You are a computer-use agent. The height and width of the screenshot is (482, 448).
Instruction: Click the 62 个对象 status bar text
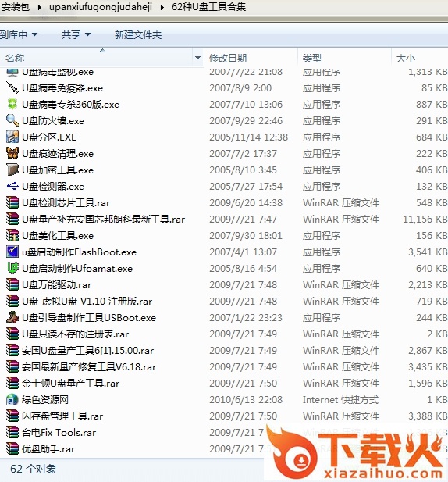pos(33,469)
